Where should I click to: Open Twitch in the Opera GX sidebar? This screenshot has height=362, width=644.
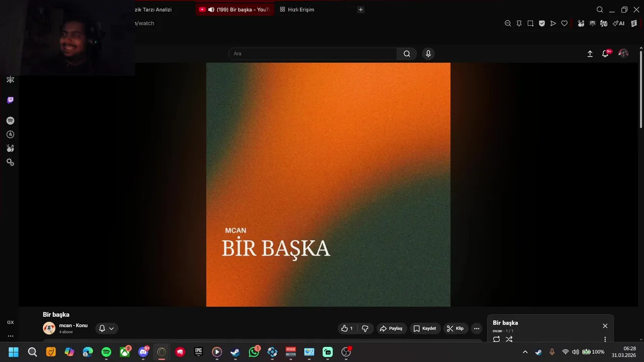10,100
